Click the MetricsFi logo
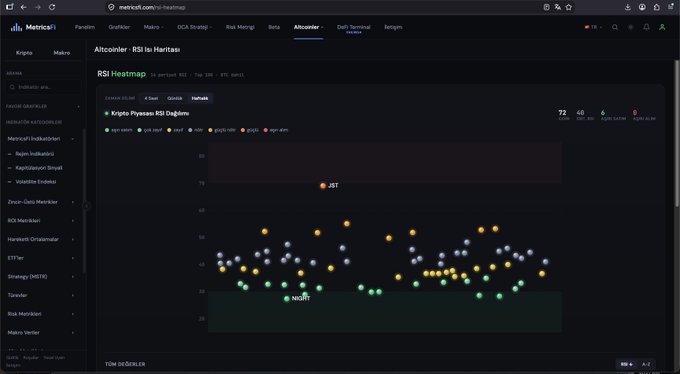 click(33, 27)
